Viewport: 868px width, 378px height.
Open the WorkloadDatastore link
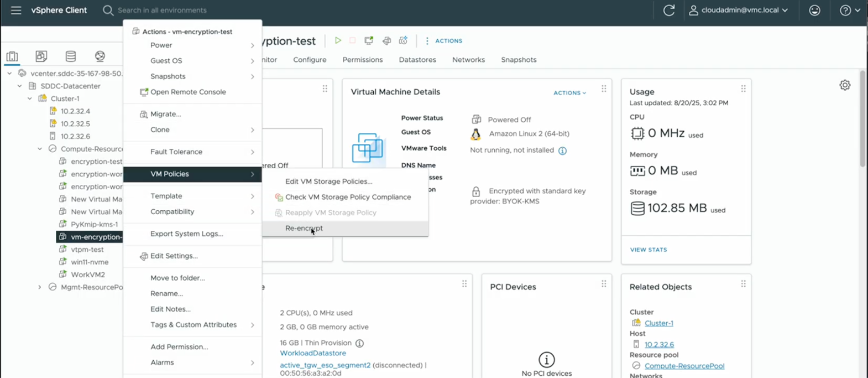(313, 353)
